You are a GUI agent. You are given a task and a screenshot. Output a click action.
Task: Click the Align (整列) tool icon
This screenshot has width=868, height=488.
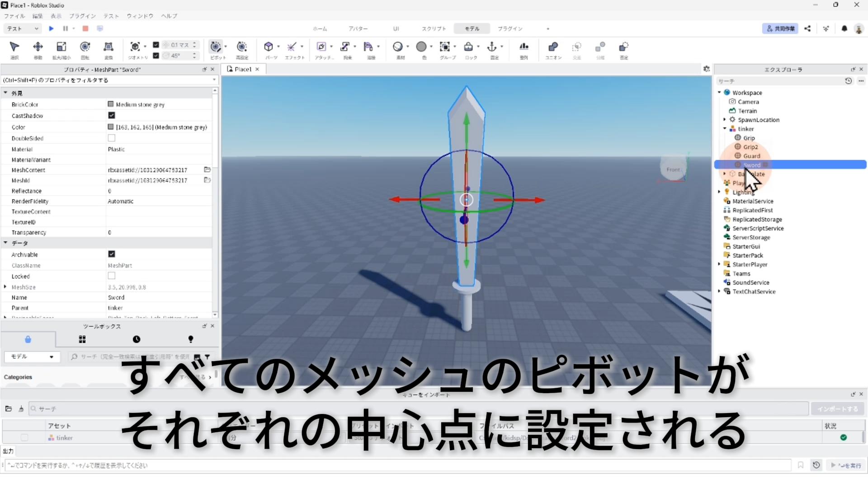524,47
